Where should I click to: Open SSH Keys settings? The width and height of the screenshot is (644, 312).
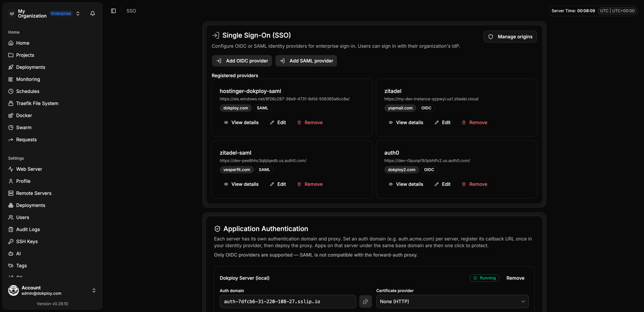pyautogui.click(x=52, y=242)
